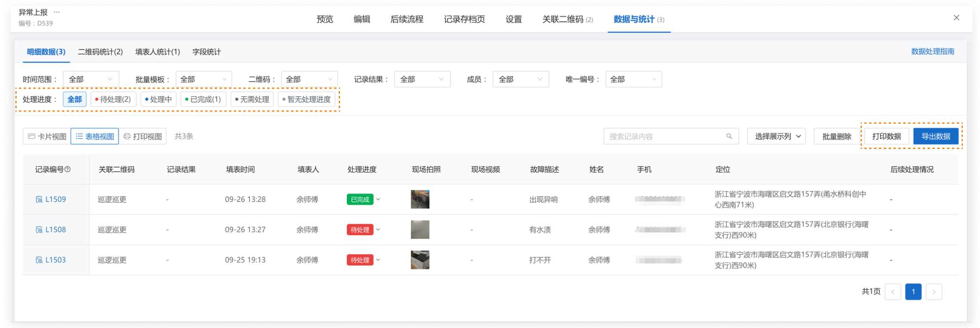Switch to 卡片视图 card view
This screenshot has width=980, height=328.
click(x=47, y=136)
